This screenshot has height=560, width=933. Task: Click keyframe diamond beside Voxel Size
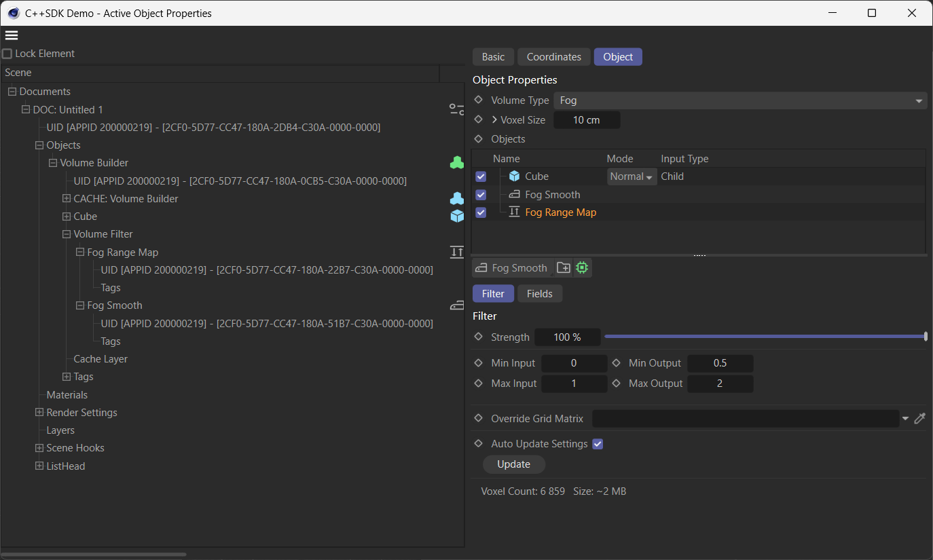(x=478, y=119)
